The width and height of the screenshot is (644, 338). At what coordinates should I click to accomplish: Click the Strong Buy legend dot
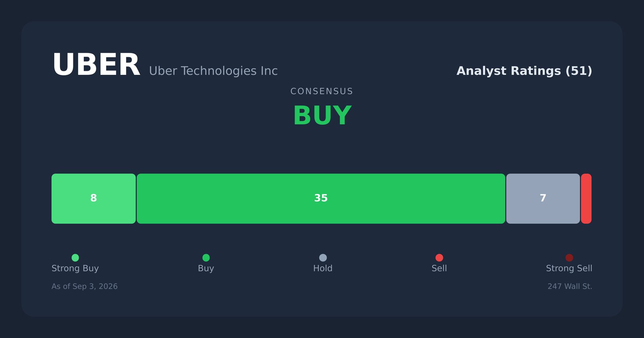[75, 258]
